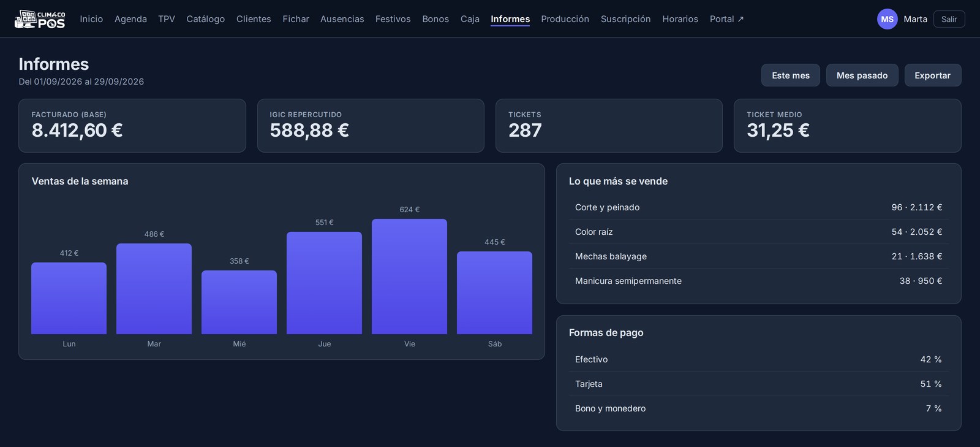Open the Producción section
This screenshot has height=447, width=980.
tap(565, 19)
